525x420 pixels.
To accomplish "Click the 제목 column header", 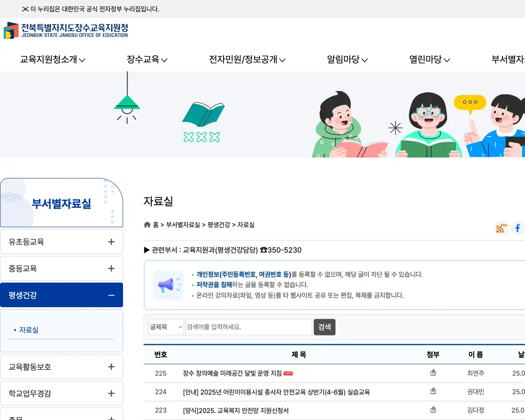I will [299, 354].
